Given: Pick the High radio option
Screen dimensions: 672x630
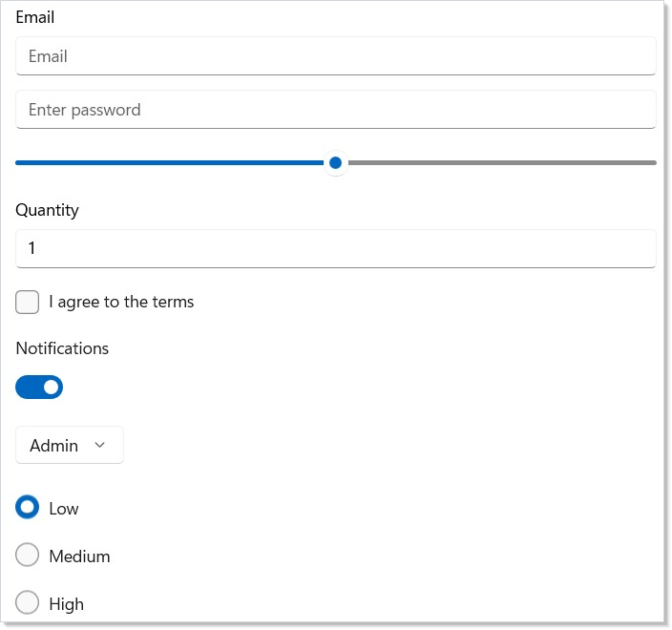Looking at the screenshot, I should pos(27,602).
